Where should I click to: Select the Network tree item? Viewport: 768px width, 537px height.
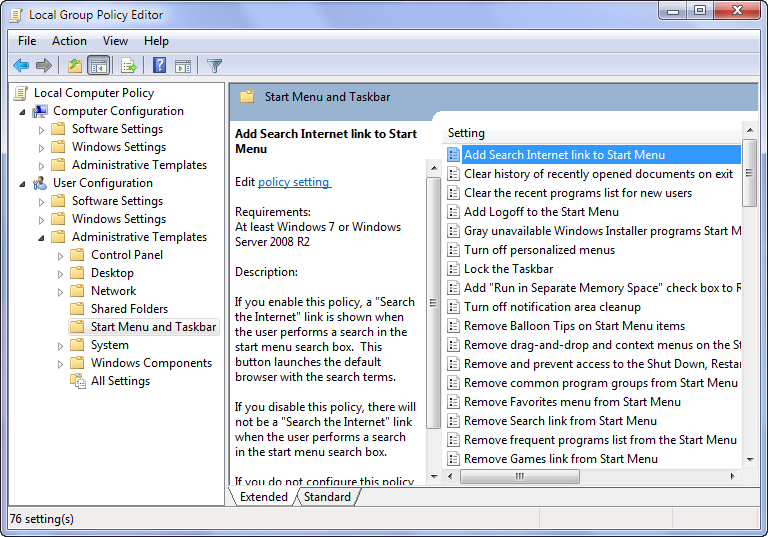114,291
